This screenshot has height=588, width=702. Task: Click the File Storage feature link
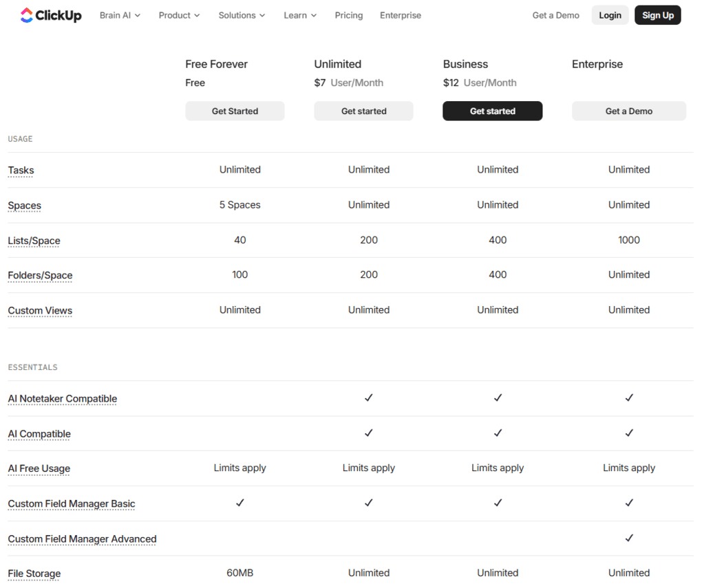[34, 574]
